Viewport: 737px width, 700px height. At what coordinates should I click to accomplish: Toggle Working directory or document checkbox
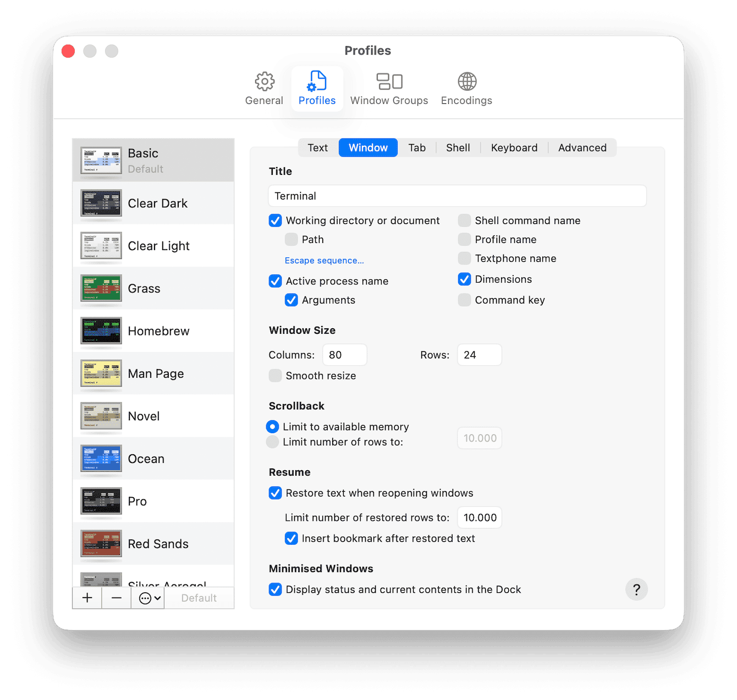[276, 221]
